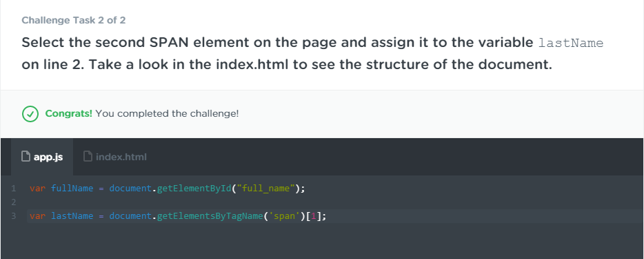Click the green checkmark success icon
Image resolution: width=644 pixels, height=259 pixels.
pyautogui.click(x=30, y=114)
